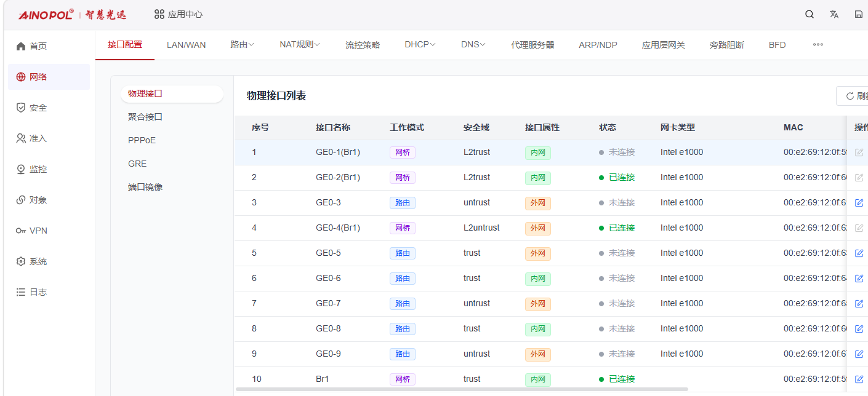
Task: Click the 状态 column header
Action: point(608,127)
